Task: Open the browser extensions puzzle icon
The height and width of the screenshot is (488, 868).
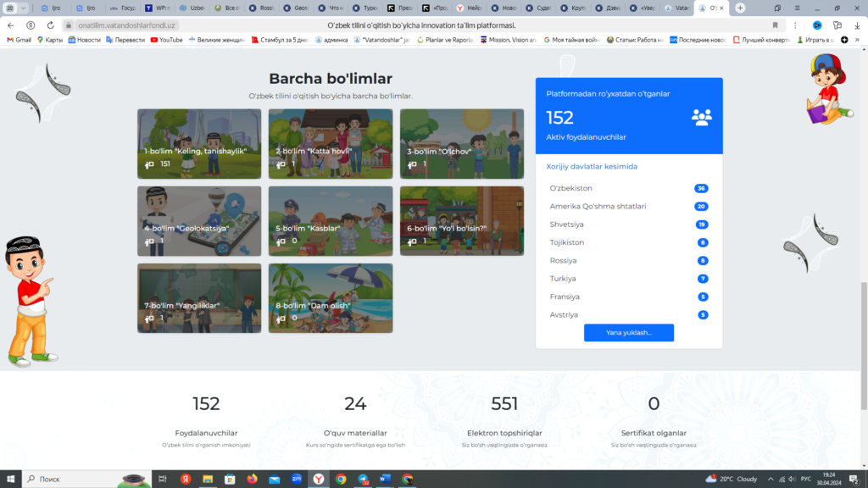Action: [x=837, y=24]
